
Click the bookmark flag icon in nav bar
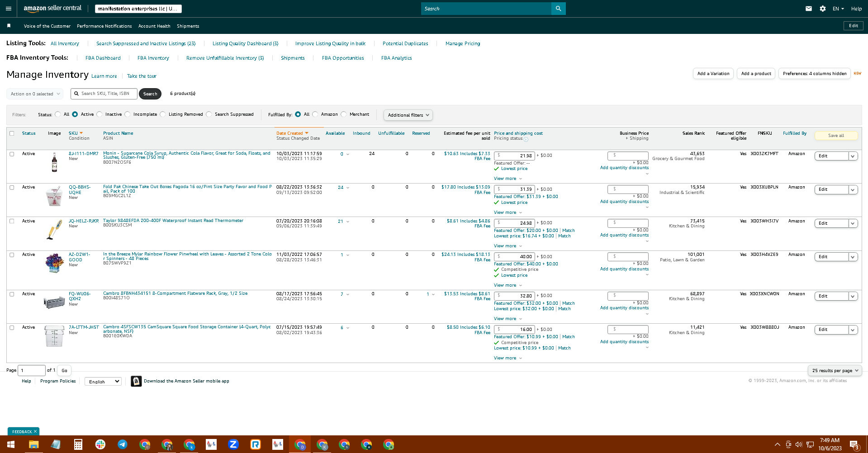click(9, 26)
